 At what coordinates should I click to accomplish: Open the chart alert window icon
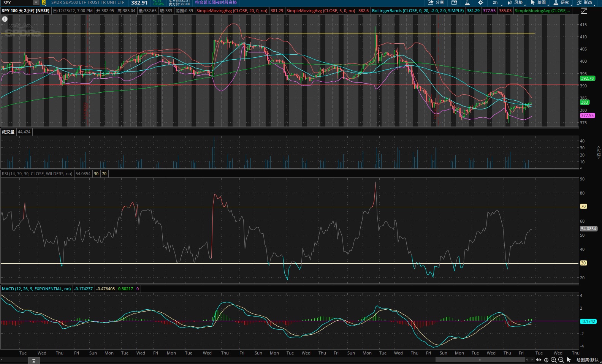[454, 3]
